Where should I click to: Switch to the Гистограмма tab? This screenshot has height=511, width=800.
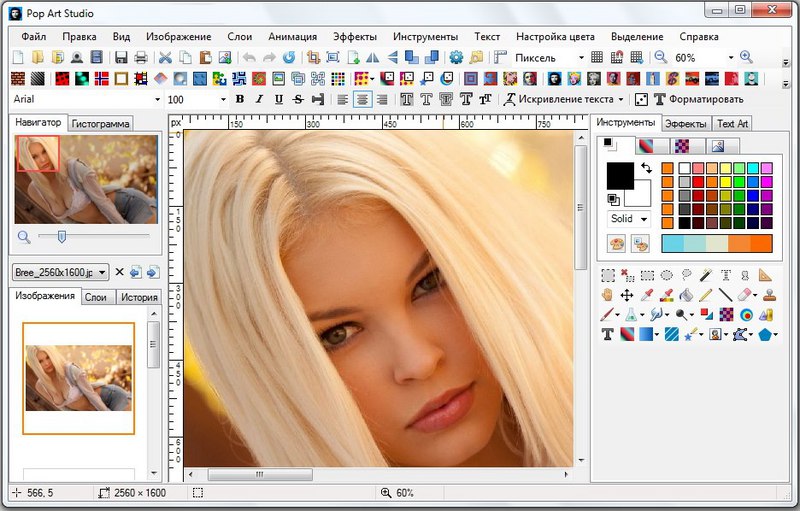pyautogui.click(x=101, y=123)
